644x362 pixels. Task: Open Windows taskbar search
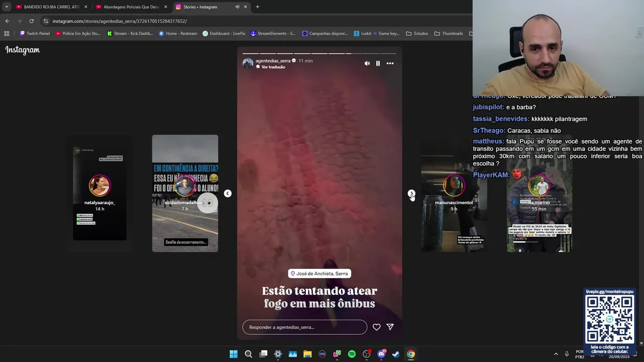coord(249,354)
